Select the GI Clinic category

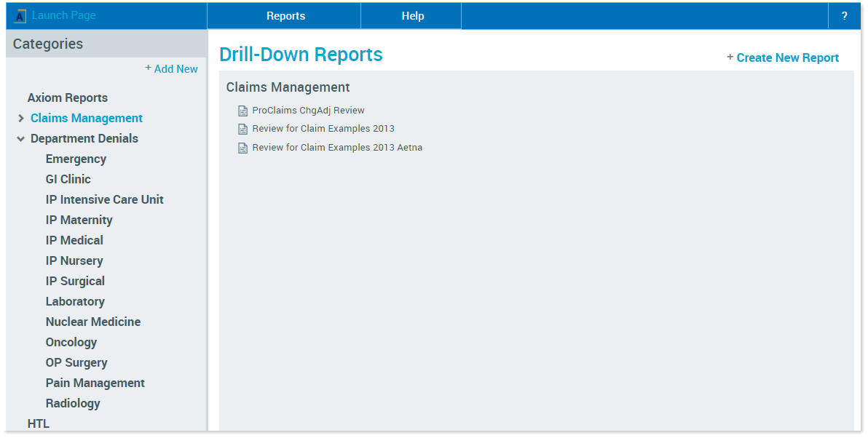[x=68, y=179]
